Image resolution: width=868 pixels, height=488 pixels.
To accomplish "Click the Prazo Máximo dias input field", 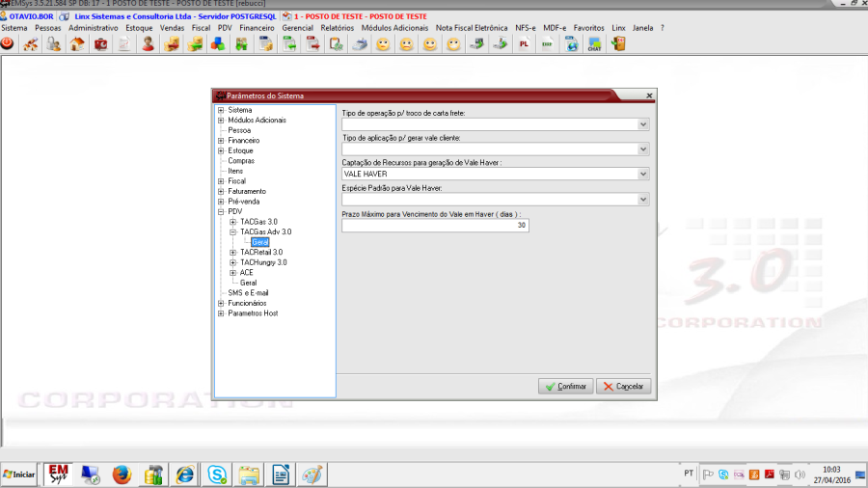I will point(435,225).
